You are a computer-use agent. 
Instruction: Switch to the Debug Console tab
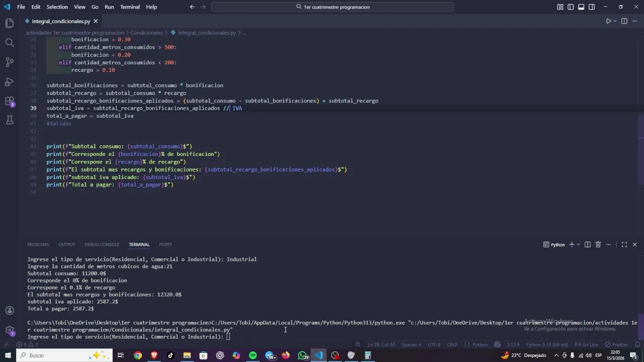tap(102, 245)
